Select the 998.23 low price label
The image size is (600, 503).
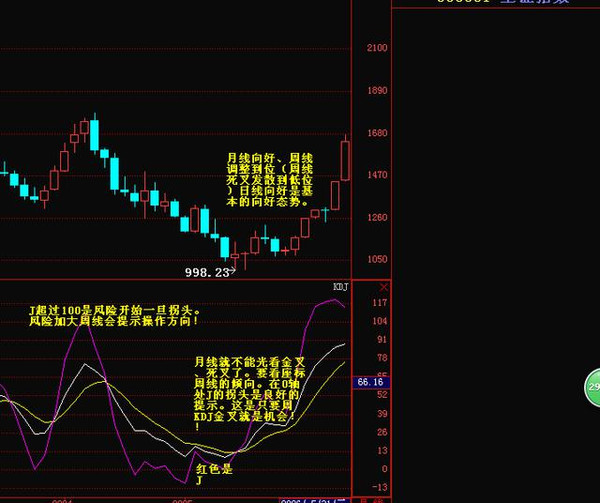point(207,272)
